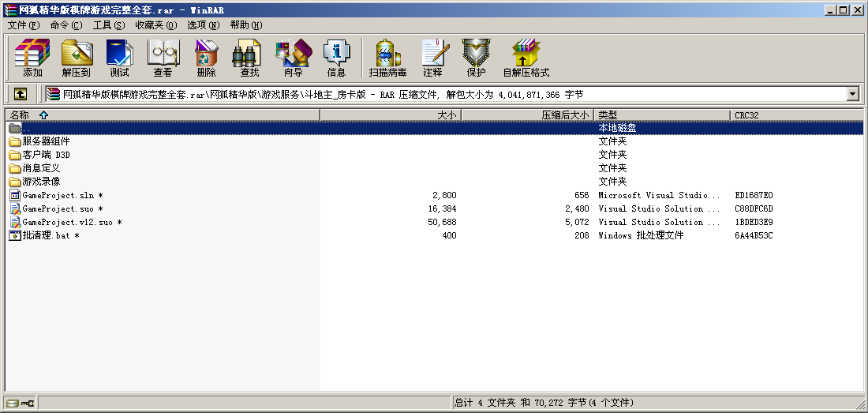Screen dimensions: 868x413
Task: Go up one folder level button
Action: pos(21,94)
